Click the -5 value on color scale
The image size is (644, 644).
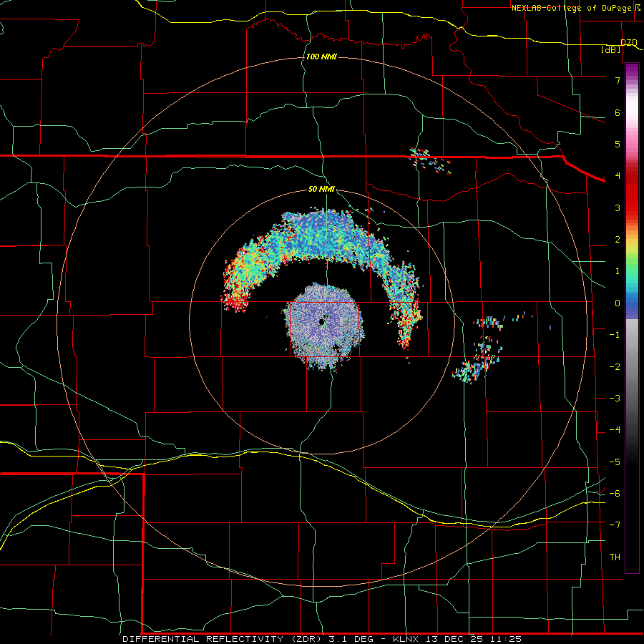(x=615, y=462)
